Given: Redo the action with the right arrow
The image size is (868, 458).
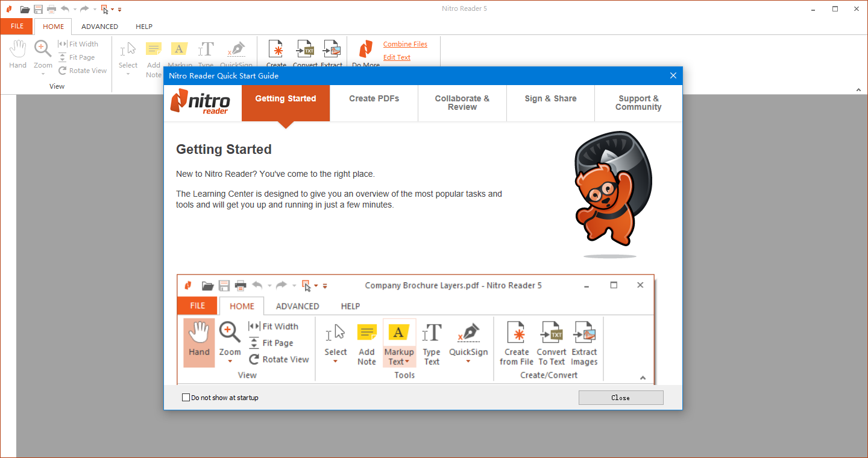Looking at the screenshot, I should point(84,9).
